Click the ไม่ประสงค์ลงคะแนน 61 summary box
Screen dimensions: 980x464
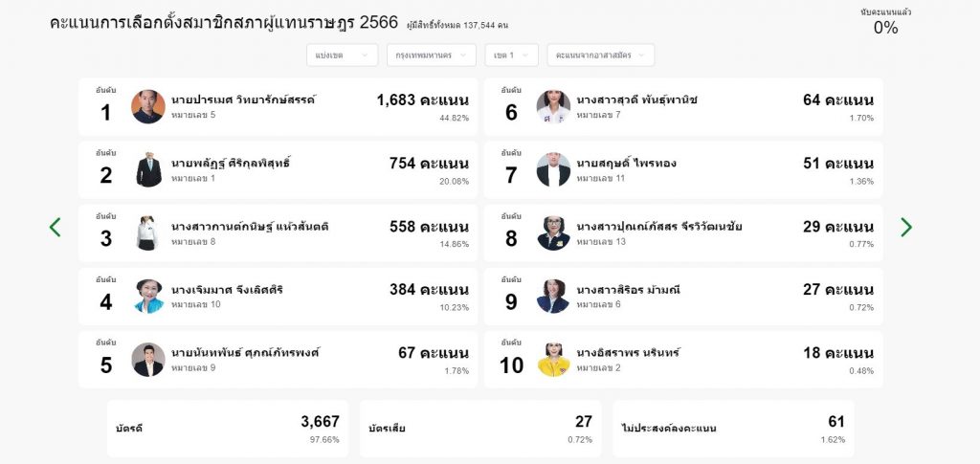tap(733, 429)
